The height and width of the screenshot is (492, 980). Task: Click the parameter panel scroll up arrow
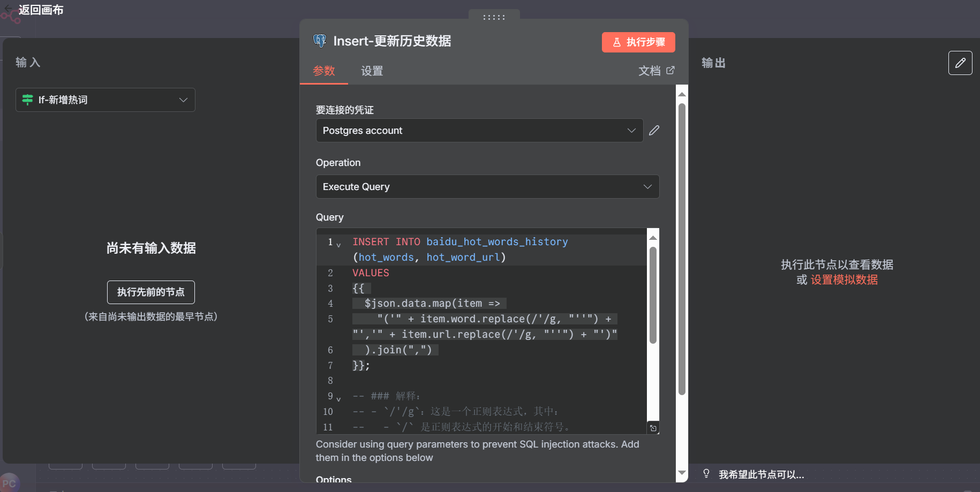pos(682,94)
